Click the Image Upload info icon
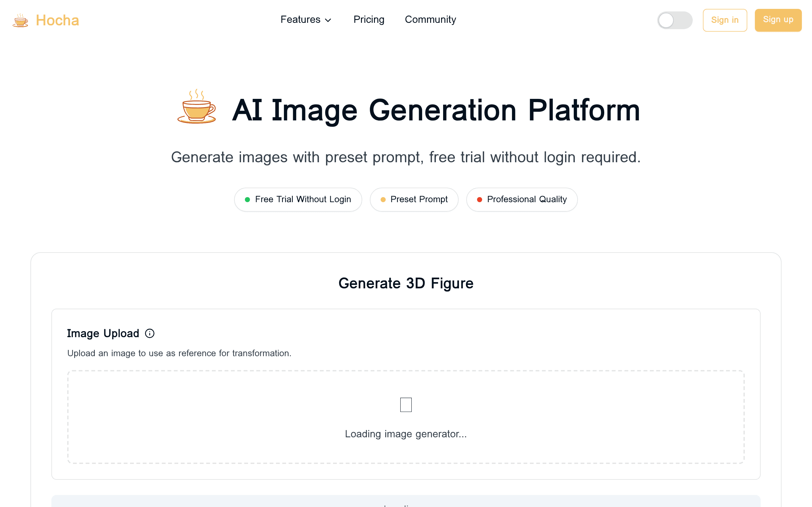 click(150, 333)
